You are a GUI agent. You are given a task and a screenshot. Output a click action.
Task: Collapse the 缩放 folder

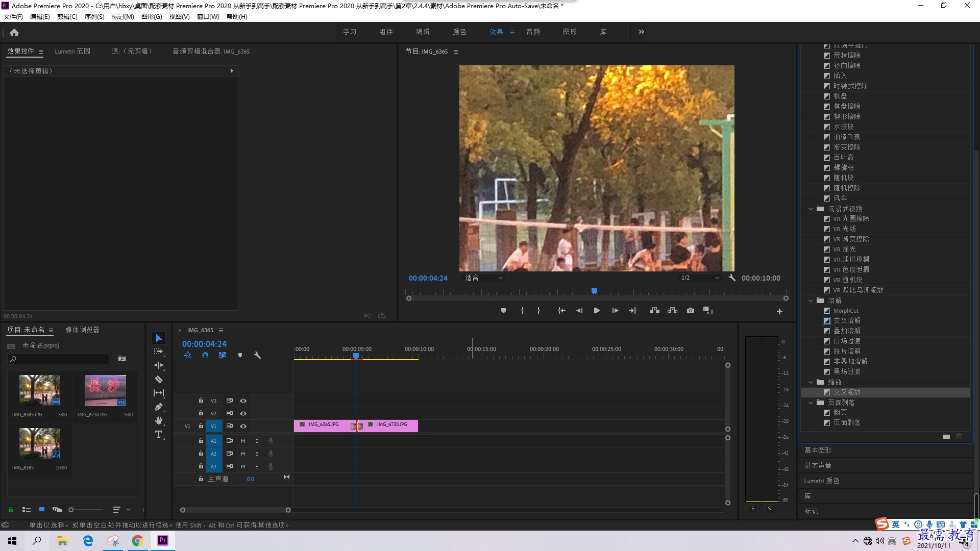[x=811, y=382]
